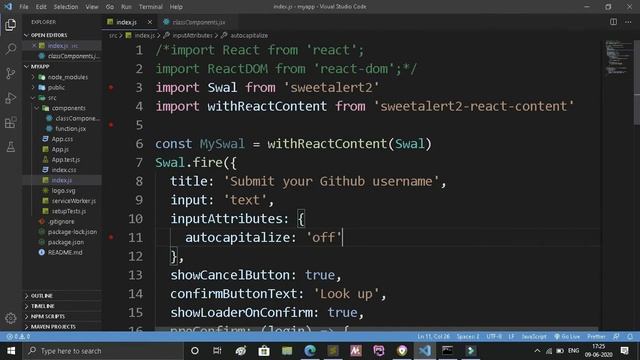Click the Windows Start button

pyautogui.click(x=11, y=351)
